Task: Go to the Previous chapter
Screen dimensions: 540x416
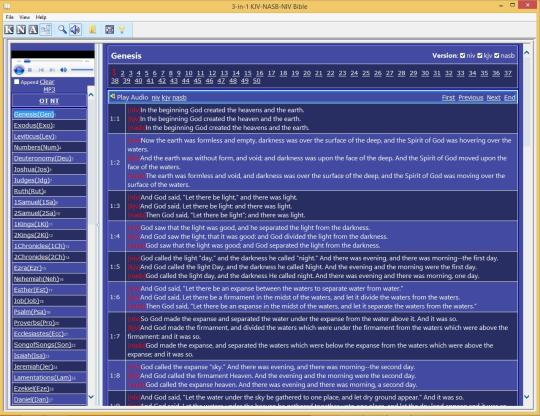Action: pos(471,97)
